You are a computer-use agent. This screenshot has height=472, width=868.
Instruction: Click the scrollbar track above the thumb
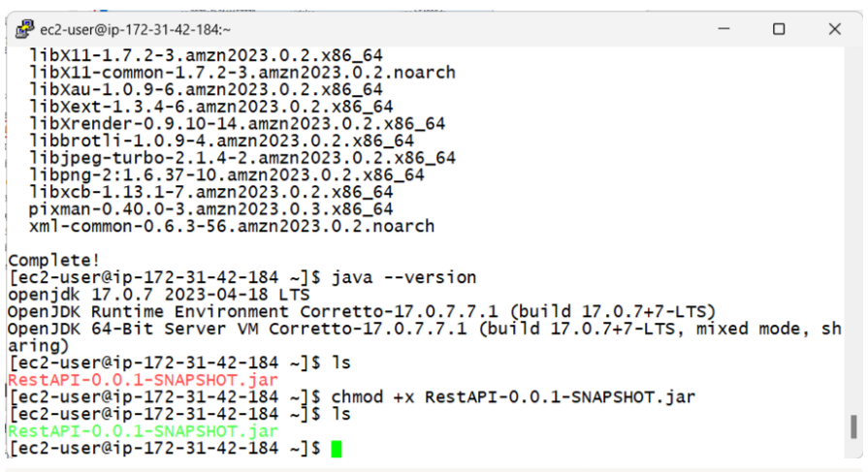(853, 231)
